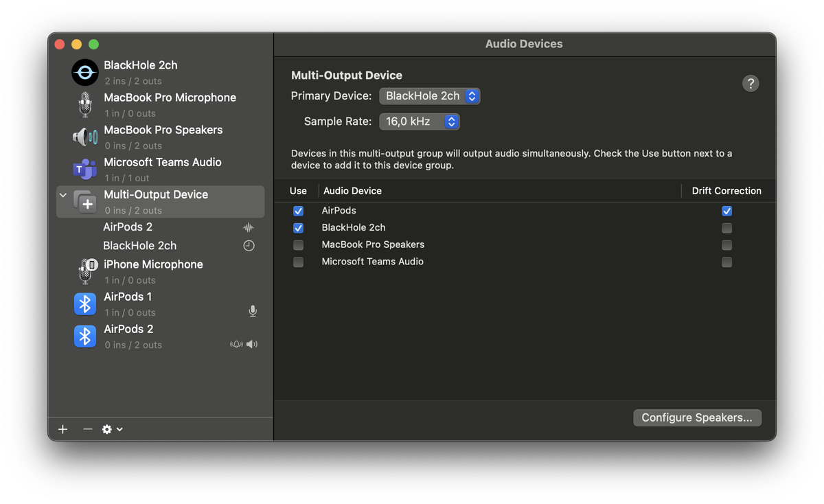Enable Drift Correction for BlackHole 2ch

(726, 228)
